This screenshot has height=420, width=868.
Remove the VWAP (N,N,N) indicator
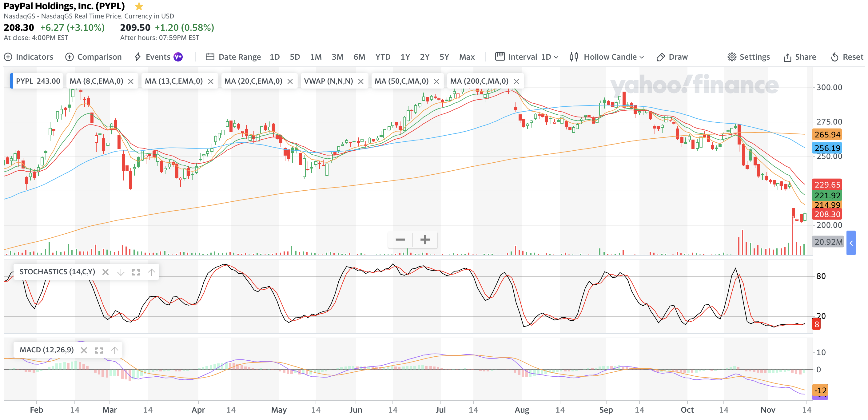tap(360, 81)
